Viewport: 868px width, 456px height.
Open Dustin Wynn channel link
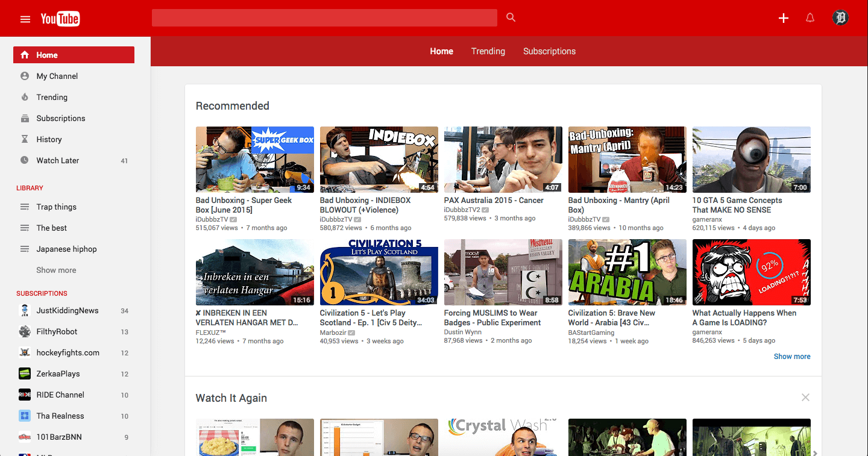tap(463, 332)
